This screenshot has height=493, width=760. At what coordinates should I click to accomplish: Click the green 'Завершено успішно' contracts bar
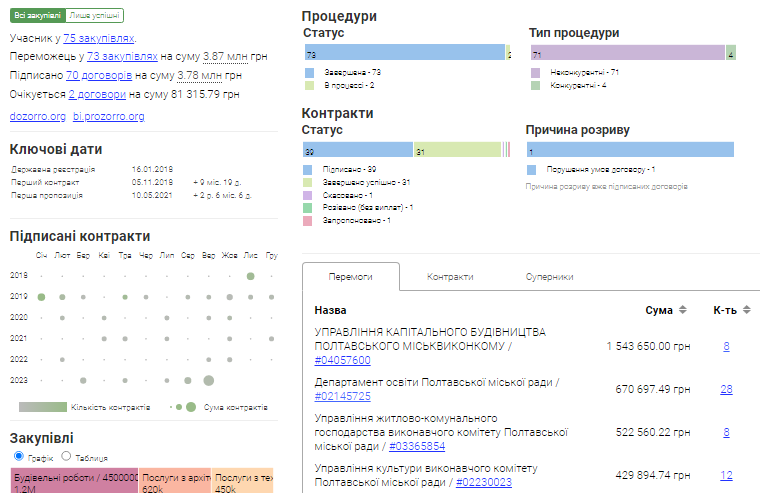(x=457, y=150)
